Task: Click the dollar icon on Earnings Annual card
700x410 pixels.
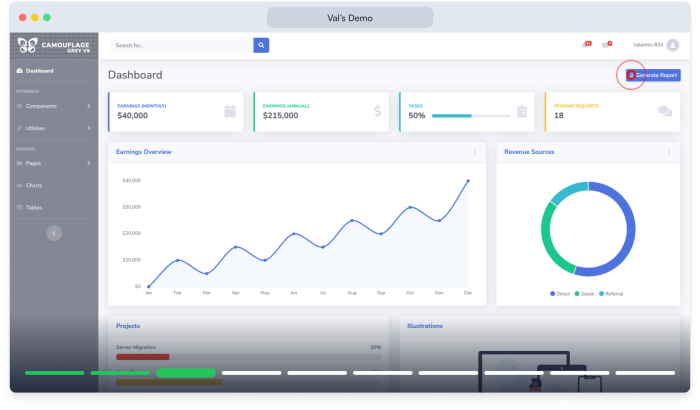Action: [378, 111]
